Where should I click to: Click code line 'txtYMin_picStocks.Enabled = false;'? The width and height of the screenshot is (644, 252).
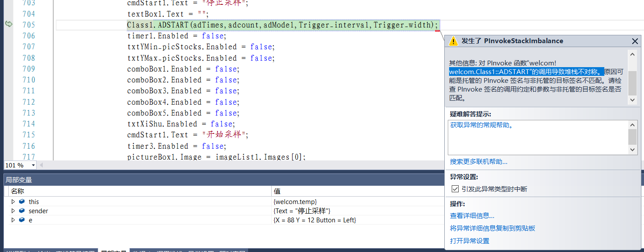[x=201, y=47]
